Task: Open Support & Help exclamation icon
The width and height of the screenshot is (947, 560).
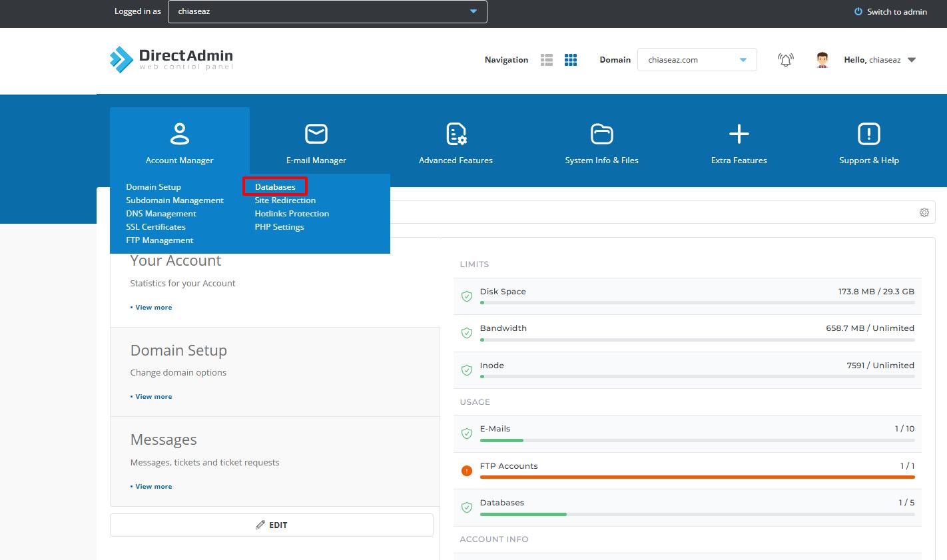Action: tap(868, 134)
